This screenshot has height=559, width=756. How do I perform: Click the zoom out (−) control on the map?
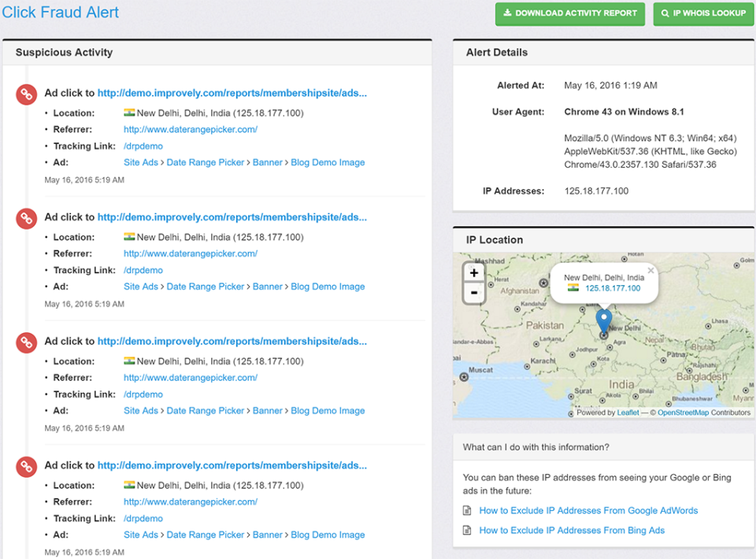(x=473, y=291)
